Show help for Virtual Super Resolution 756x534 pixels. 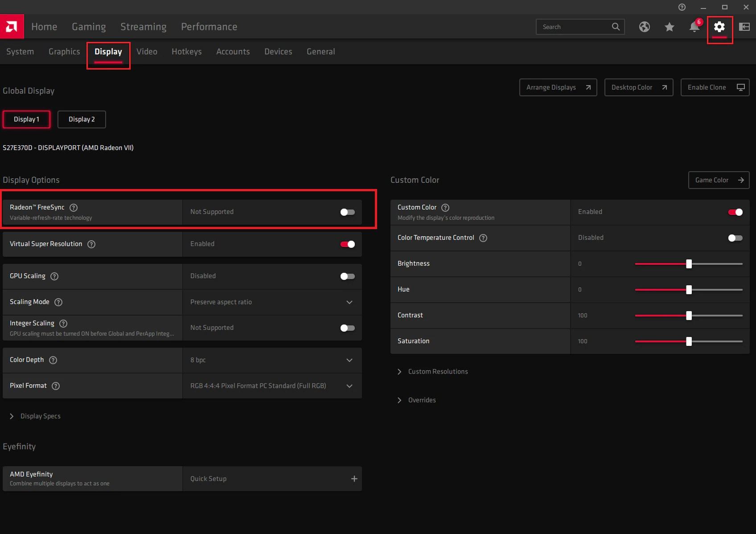(91, 244)
